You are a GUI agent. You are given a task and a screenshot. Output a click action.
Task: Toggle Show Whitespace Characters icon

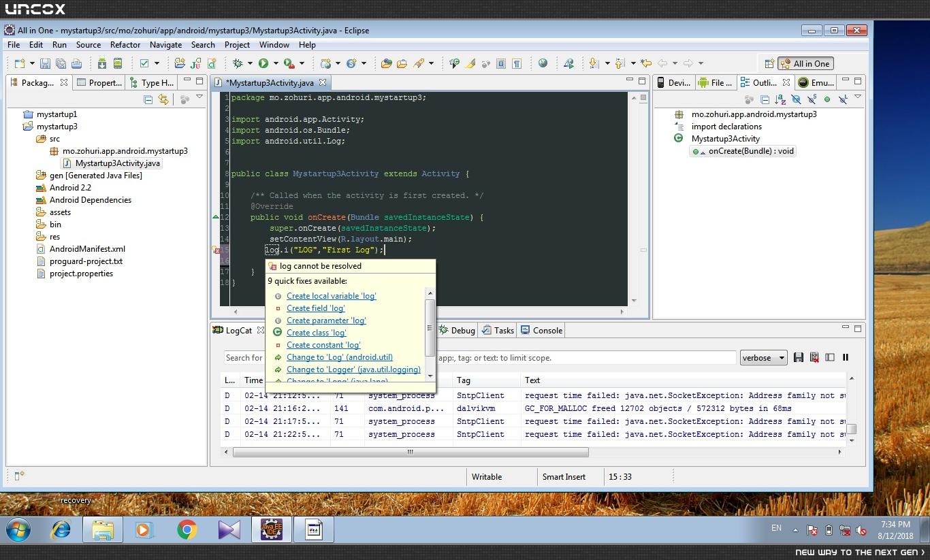(x=517, y=63)
